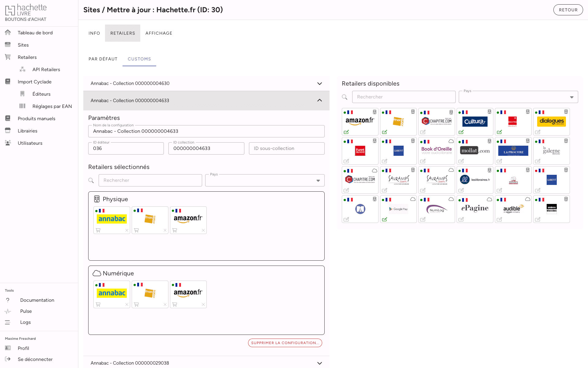Click edit icon on Decitre card
This screenshot has width=588, height=368.
coord(499,132)
